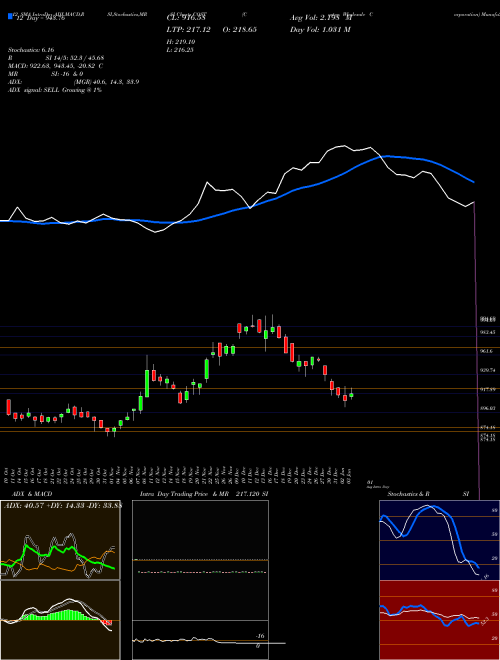Select the LTP: 217.12 value

tap(187, 29)
